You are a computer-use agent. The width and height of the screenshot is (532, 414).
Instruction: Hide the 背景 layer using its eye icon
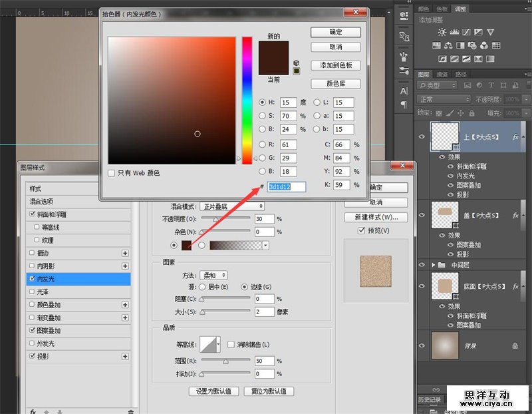coord(421,345)
